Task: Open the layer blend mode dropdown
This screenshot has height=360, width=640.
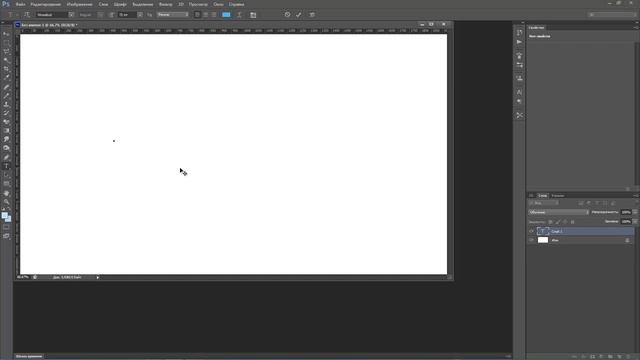Action: coord(558,212)
